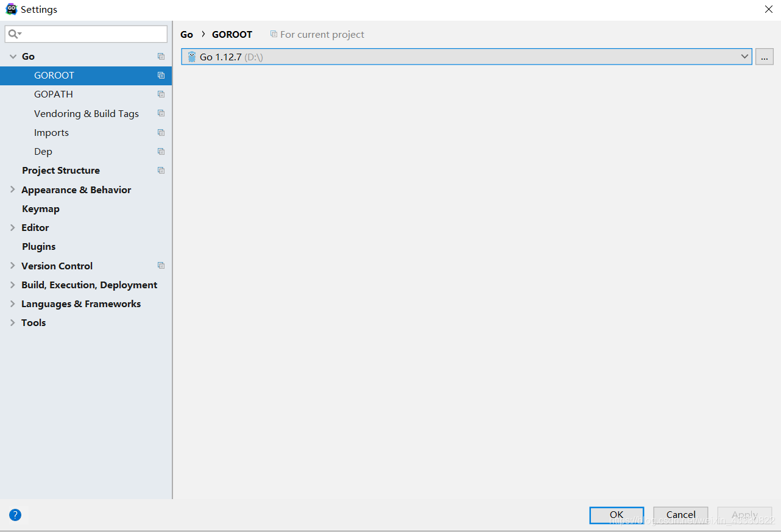Open help via the question mark icon
781x532 pixels.
tap(15, 515)
